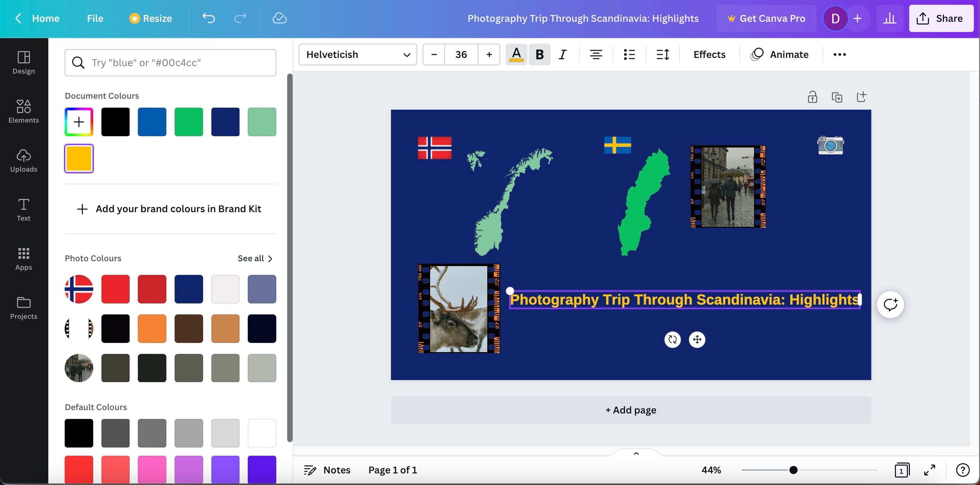Viewport: 980px width, 485px height.
Task: Open the File menu
Action: point(95,18)
